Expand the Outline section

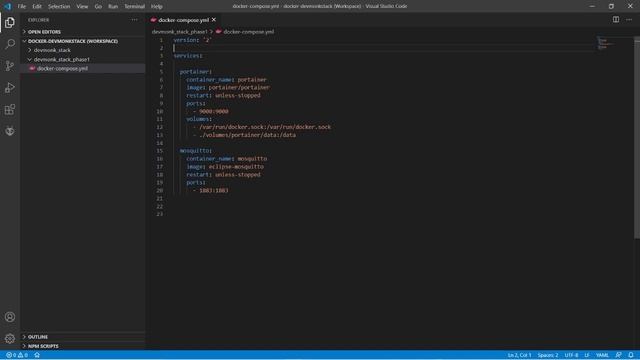click(83, 337)
